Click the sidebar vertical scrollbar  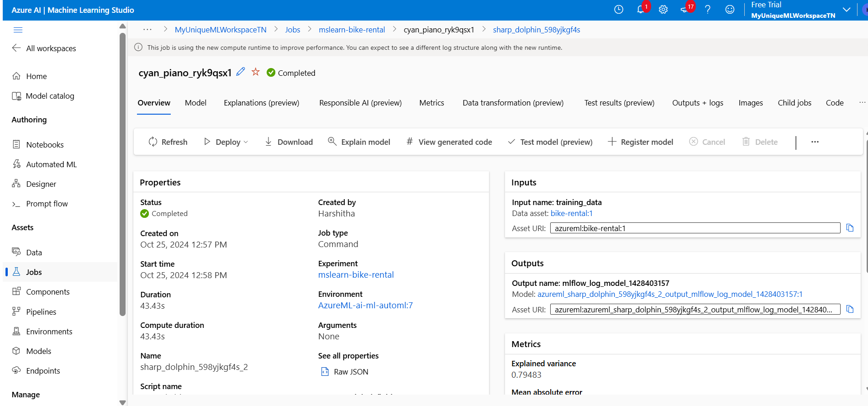pos(122,174)
